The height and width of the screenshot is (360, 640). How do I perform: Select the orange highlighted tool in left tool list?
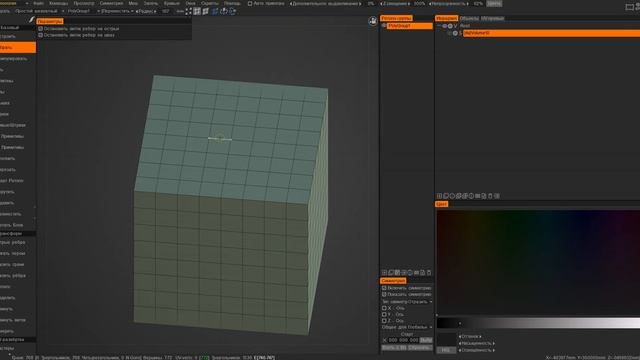(x=18, y=48)
